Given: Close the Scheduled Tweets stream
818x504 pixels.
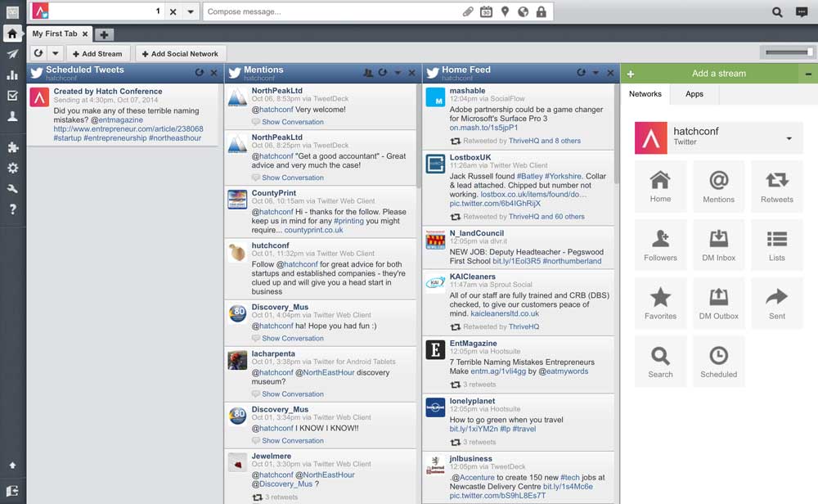Looking at the screenshot, I should tap(213, 73).
